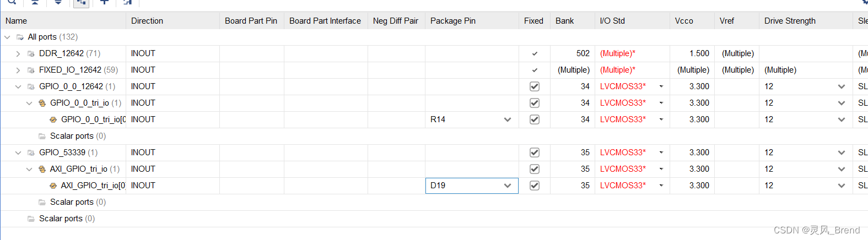Click the Expand All toolbar icon
This screenshot has width=868, height=240.
[58, 2]
